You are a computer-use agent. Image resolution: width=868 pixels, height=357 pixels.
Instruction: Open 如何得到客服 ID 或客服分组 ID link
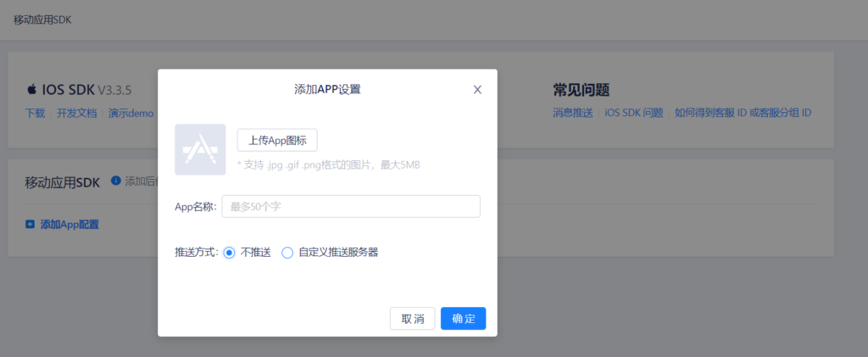click(743, 113)
